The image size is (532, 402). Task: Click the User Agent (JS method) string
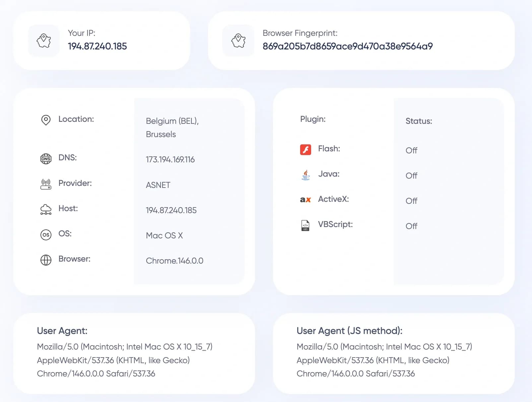click(x=384, y=360)
